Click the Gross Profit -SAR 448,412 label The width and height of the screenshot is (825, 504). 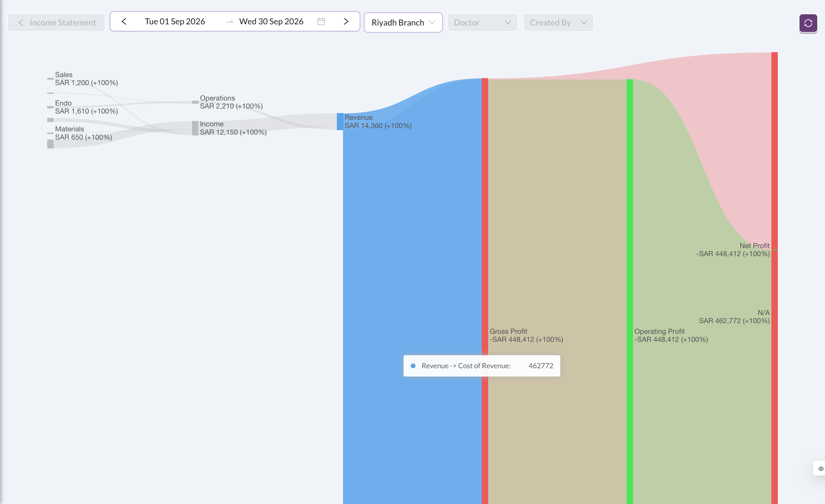pos(526,335)
